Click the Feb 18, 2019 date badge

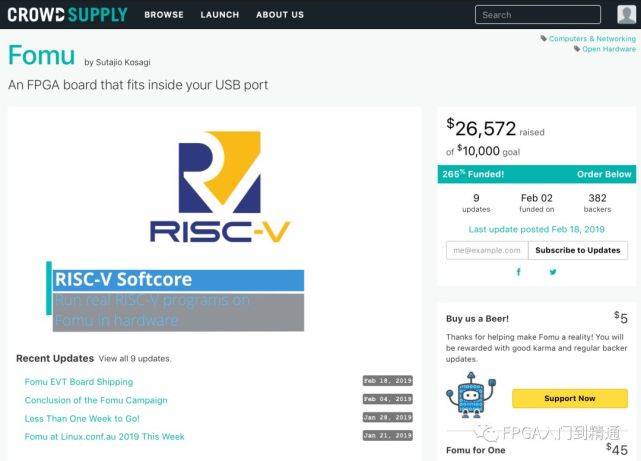388,380
